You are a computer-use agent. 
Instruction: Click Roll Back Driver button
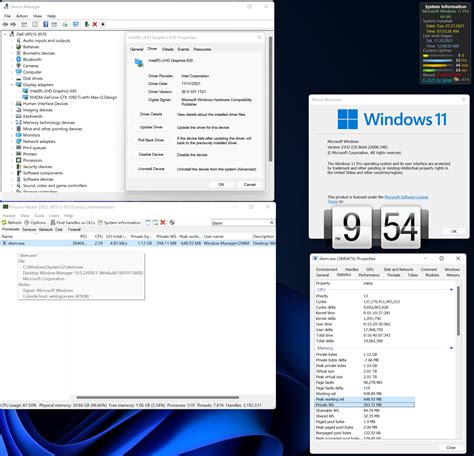(x=151, y=140)
